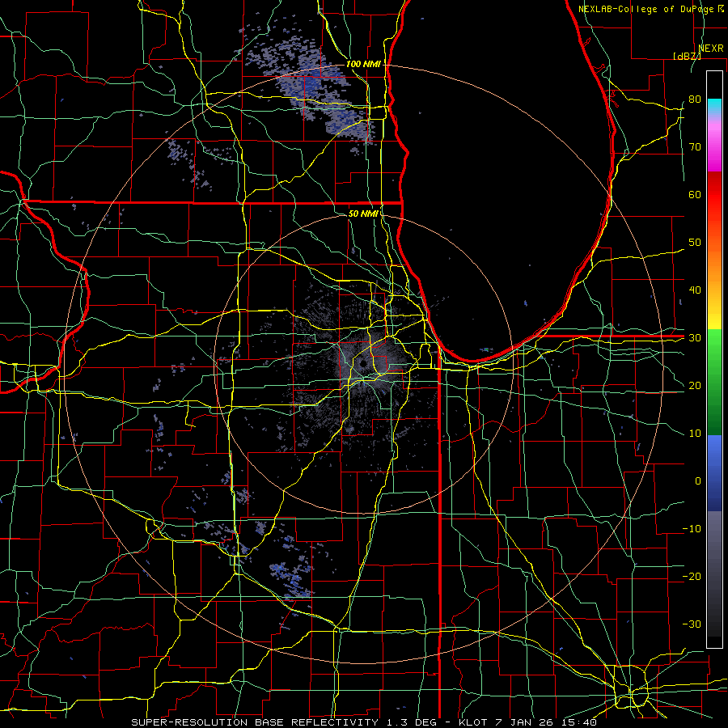Viewport: 728px width, 728px height.
Task: Click the green band of the dBZ color bar
Action: click(714, 382)
